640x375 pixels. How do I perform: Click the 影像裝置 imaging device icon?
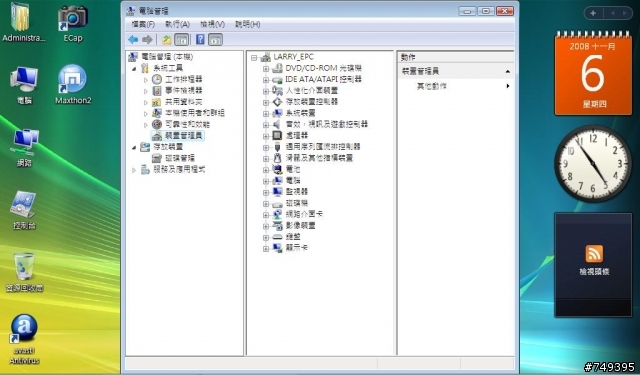coord(277,225)
